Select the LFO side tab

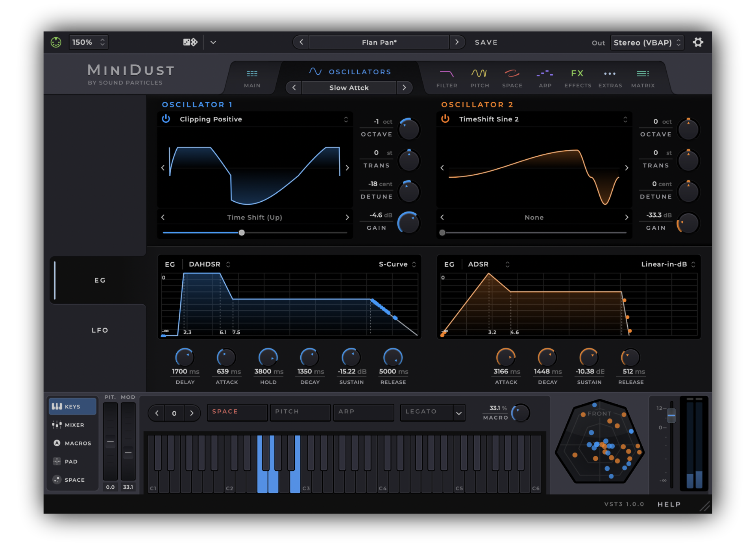[100, 330]
